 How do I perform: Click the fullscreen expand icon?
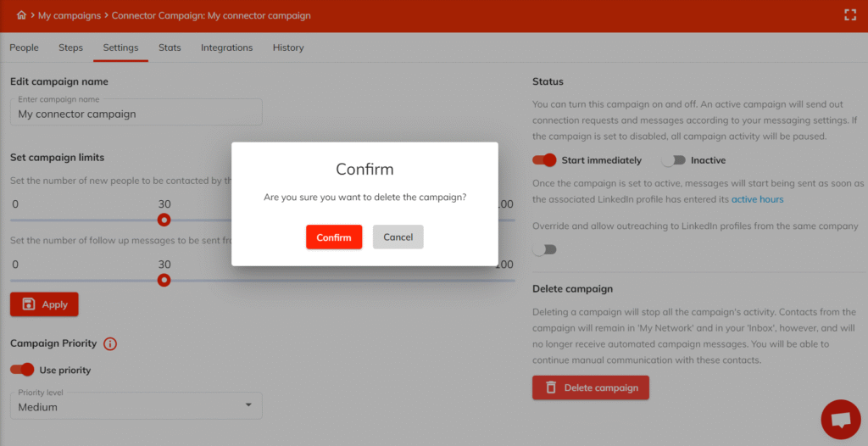coord(850,14)
